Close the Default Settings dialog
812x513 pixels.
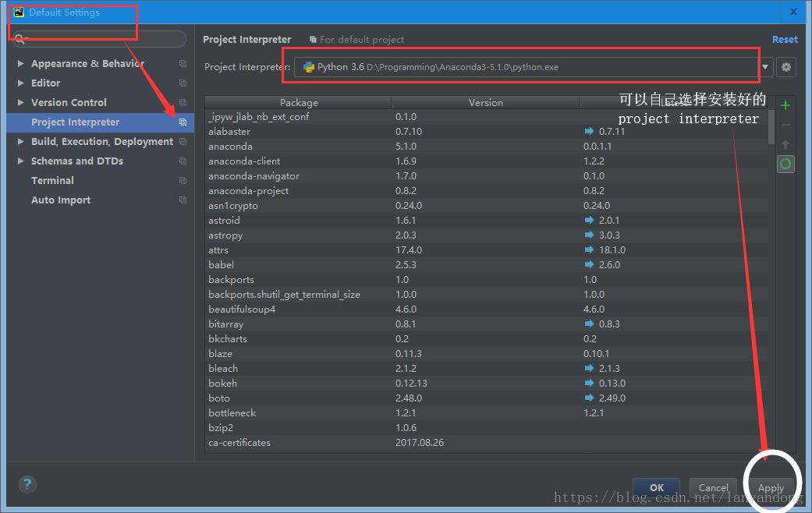point(793,12)
